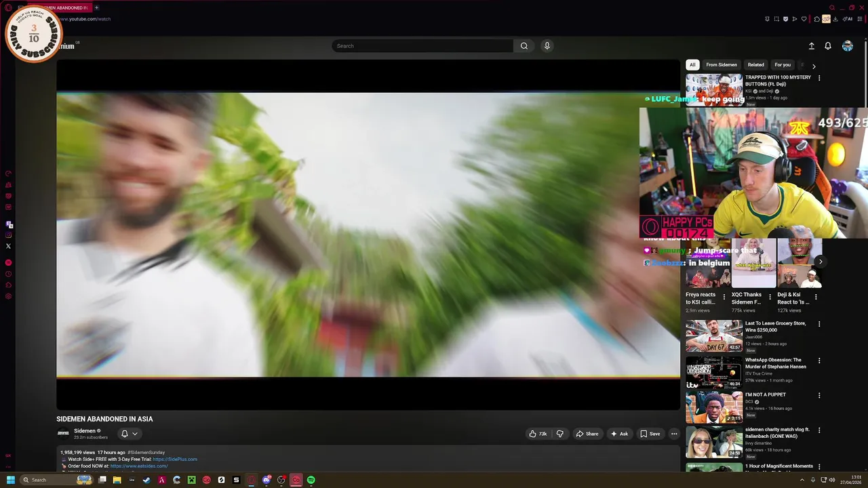Image resolution: width=868 pixels, height=488 pixels.
Task: Toggle the ad blocker shield icon
Action: tap(785, 19)
